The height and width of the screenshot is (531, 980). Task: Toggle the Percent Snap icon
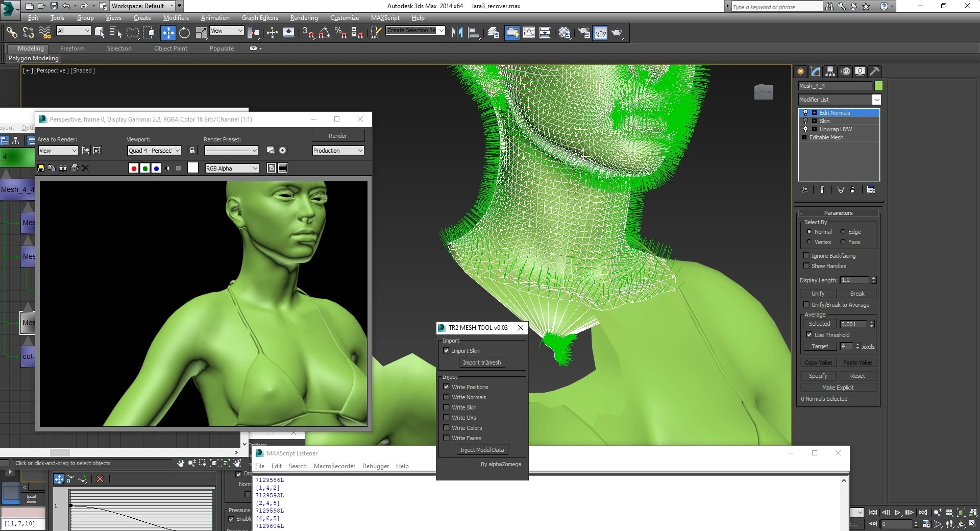340,33
